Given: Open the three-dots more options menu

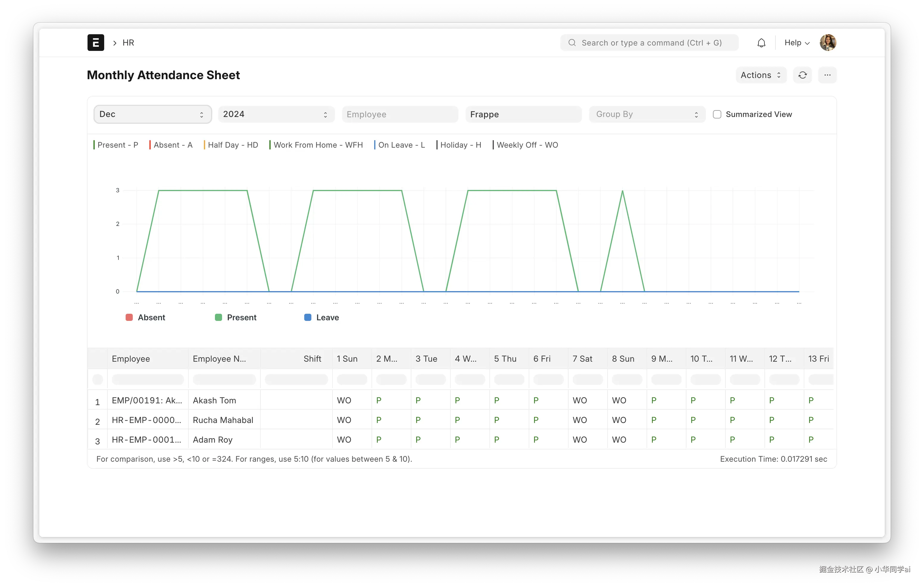Looking at the screenshot, I should 827,75.
